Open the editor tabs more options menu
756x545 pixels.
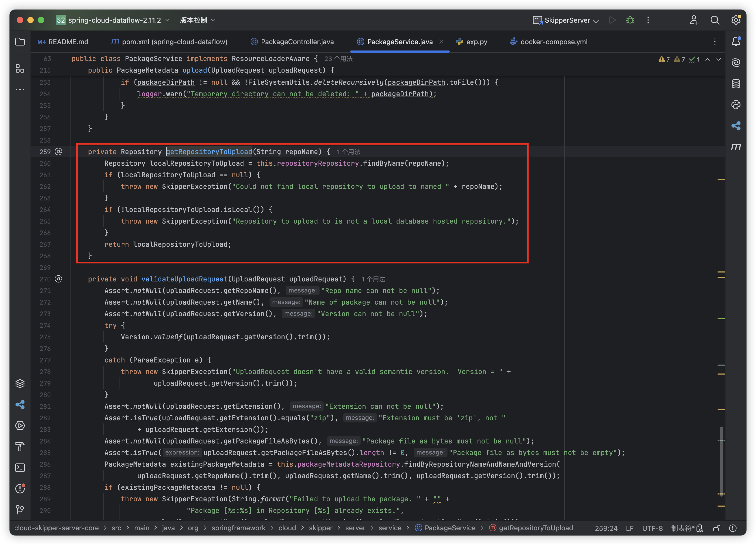pyautogui.click(x=715, y=42)
